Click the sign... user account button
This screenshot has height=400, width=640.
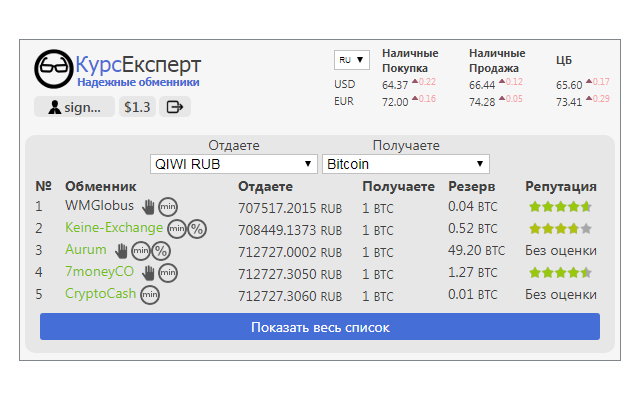(74, 107)
